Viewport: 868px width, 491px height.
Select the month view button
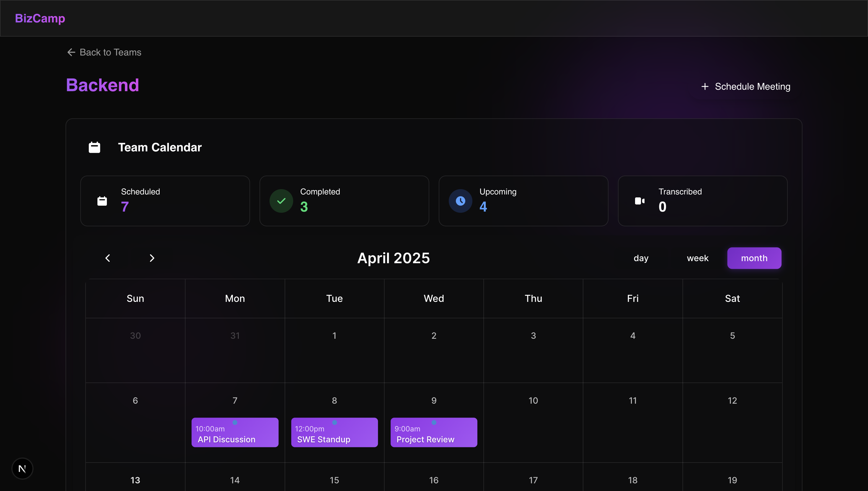pyautogui.click(x=754, y=258)
